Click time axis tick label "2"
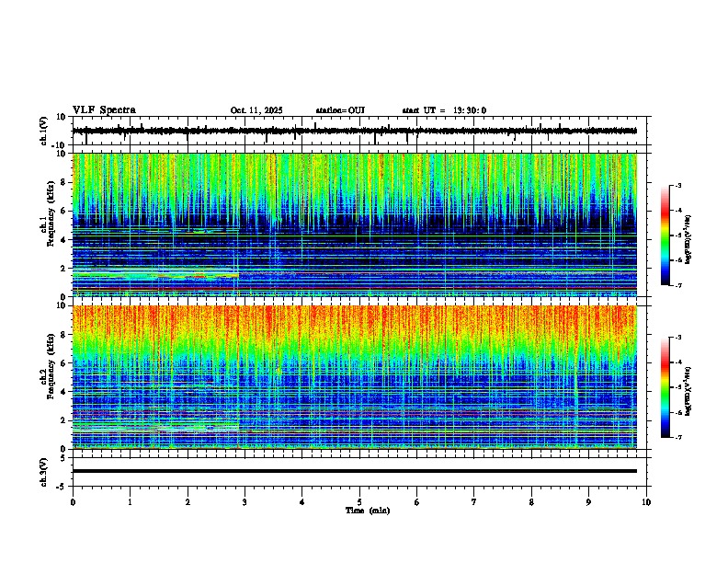 188,502
